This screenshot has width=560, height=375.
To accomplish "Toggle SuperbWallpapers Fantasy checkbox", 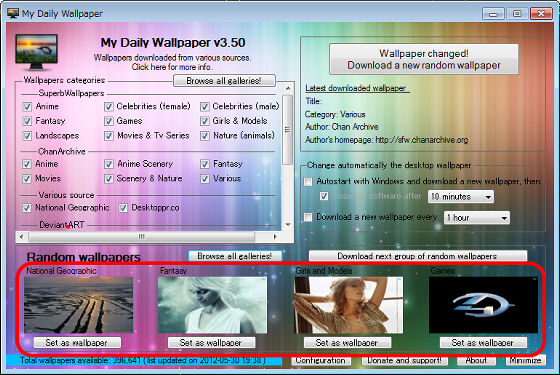I will pyautogui.click(x=27, y=121).
